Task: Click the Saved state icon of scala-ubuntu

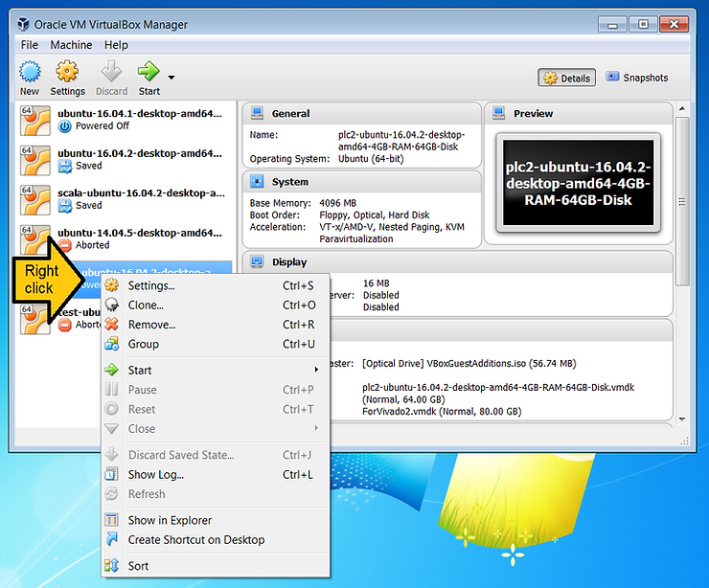Action: (x=64, y=206)
